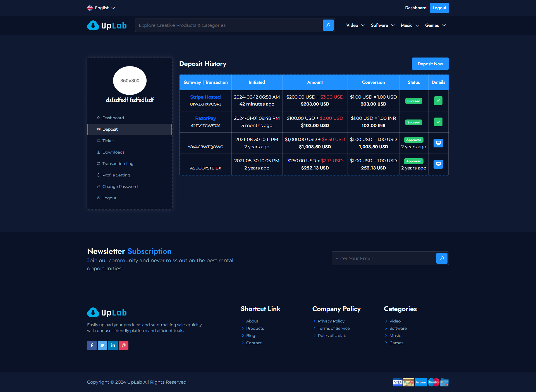
Task: Click the search magnifier icon in header
Action: click(328, 25)
